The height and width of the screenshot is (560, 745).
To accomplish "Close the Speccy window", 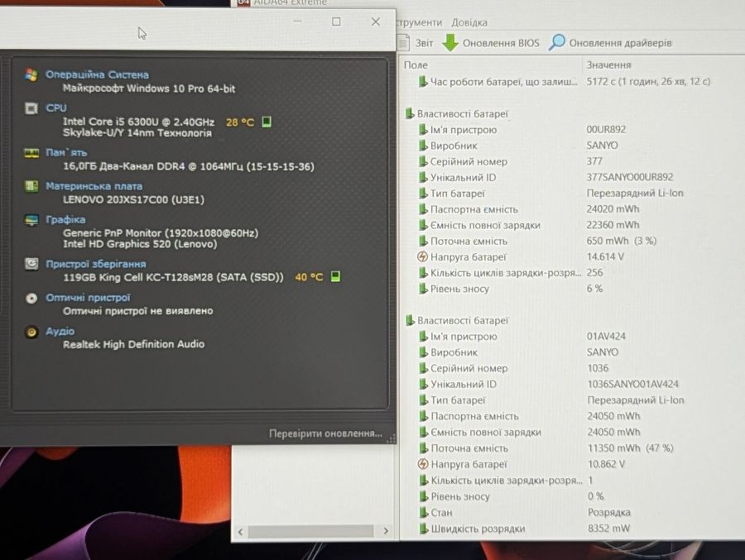I will pyautogui.click(x=375, y=22).
